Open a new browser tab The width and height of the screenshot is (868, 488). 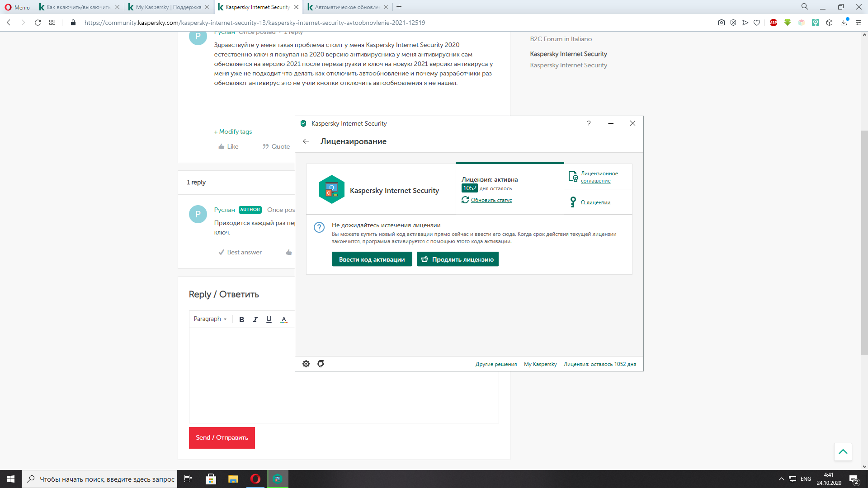tap(399, 7)
